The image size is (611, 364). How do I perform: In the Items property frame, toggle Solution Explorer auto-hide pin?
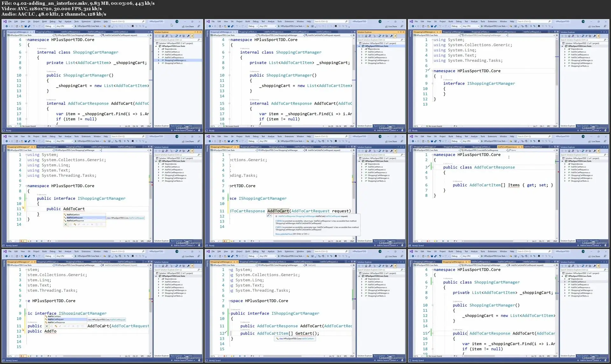pos(604,147)
